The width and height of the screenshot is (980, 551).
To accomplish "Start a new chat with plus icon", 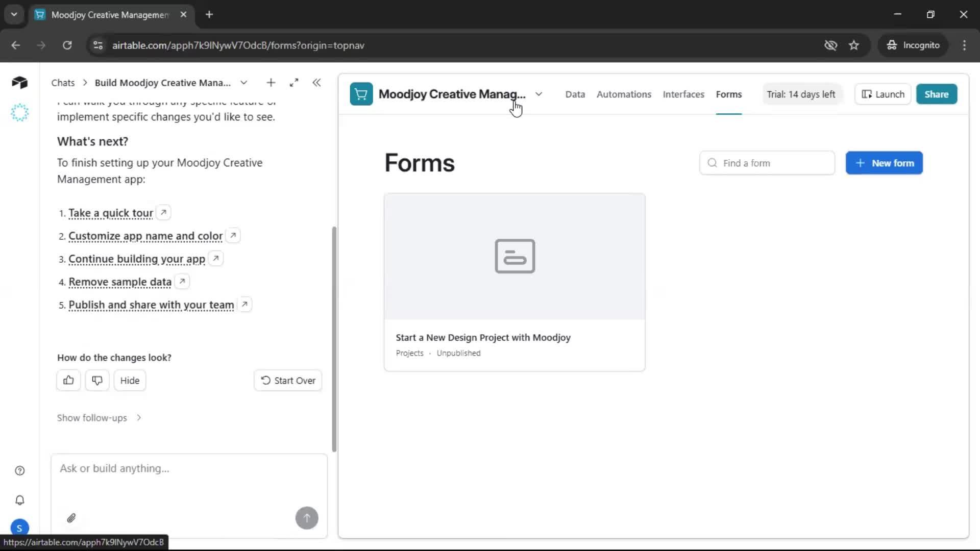I will [271, 83].
